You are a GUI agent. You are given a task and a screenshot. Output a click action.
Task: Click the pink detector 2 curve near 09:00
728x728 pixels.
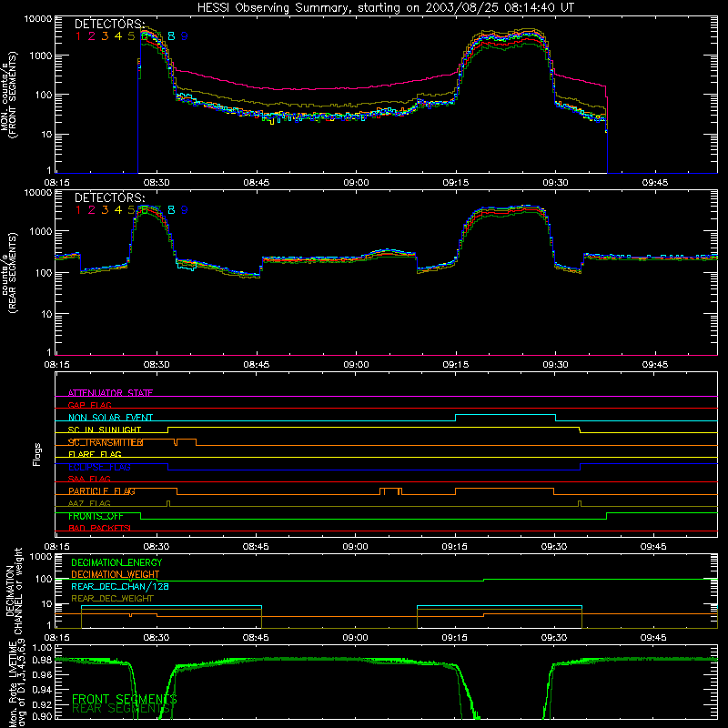click(356, 87)
